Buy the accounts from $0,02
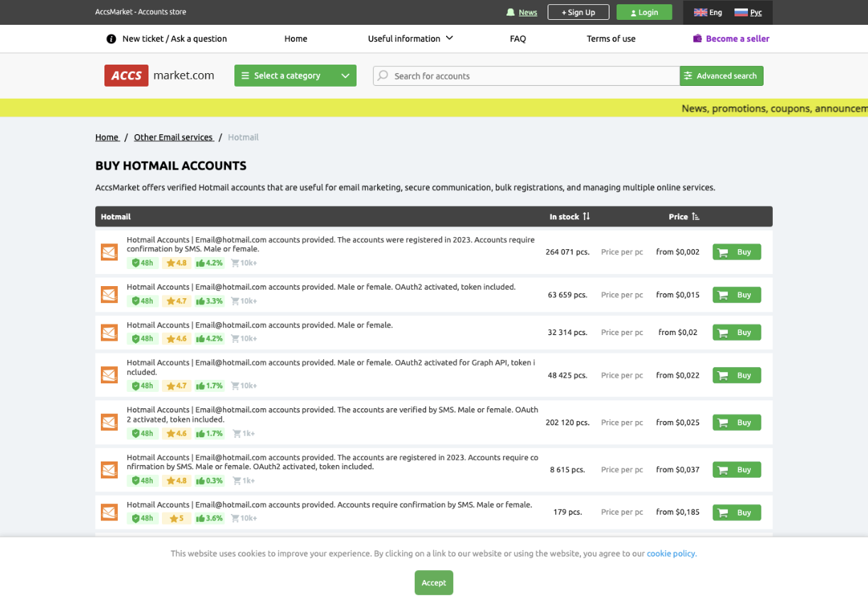 (x=737, y=332)
